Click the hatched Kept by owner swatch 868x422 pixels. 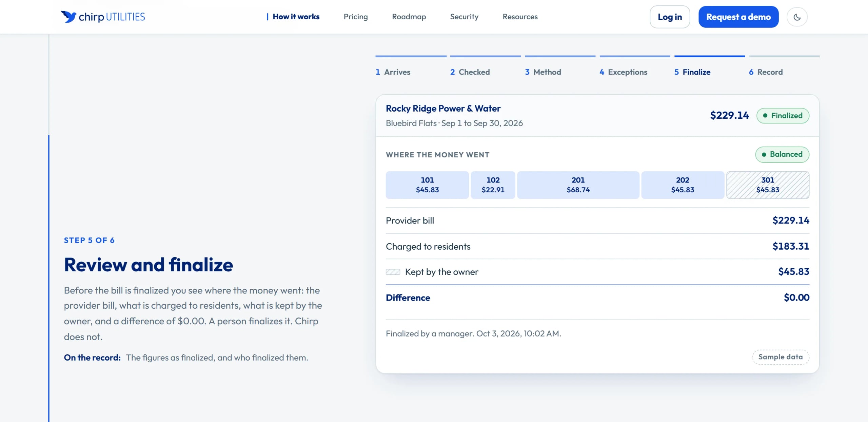393,272
